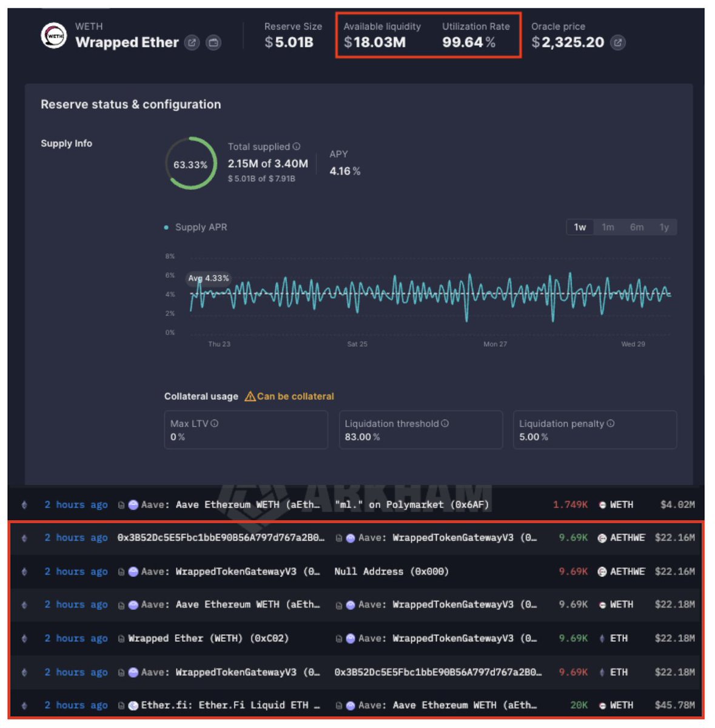Click the Ethereum chain icon on the Null Address row

tap(24, 571)
